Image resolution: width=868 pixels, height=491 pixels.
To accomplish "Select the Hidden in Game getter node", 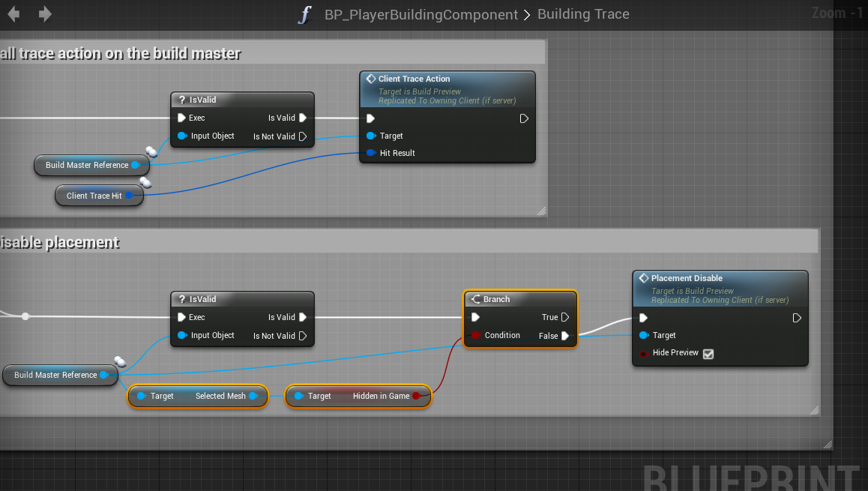I will pos(358,396).
